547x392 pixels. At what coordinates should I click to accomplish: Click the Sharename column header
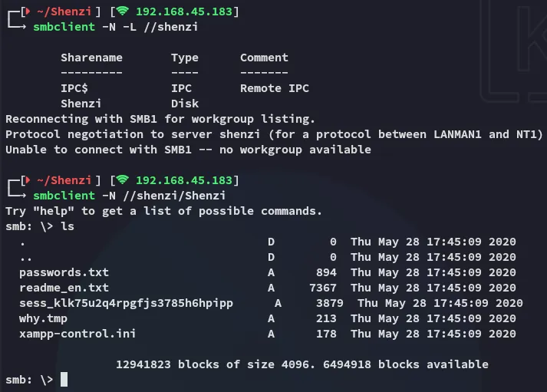pos(92,58)
